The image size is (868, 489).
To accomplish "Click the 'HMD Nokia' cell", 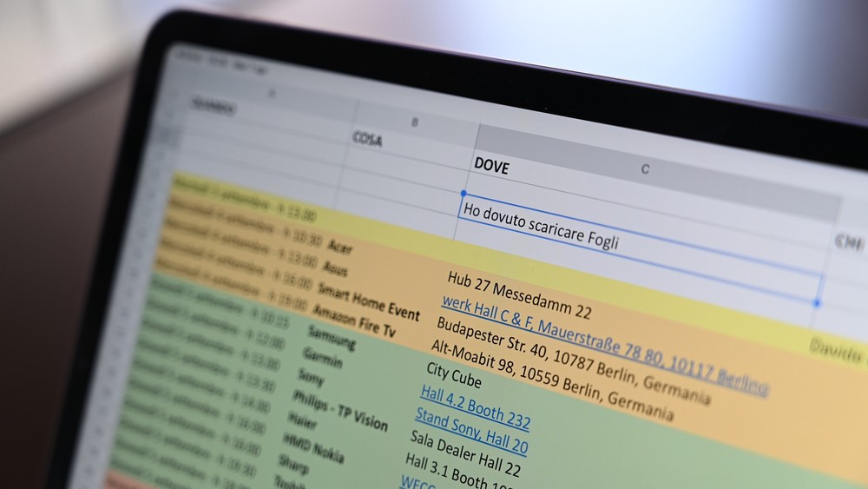I will [313, 447].
